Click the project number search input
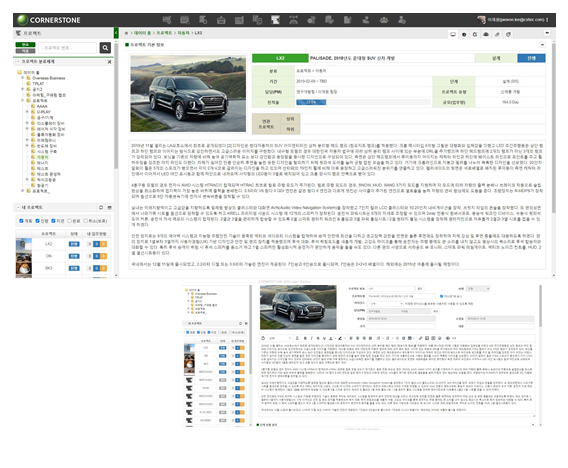The width and height of the screenshot is (568, 468). (x=68, y=48)
